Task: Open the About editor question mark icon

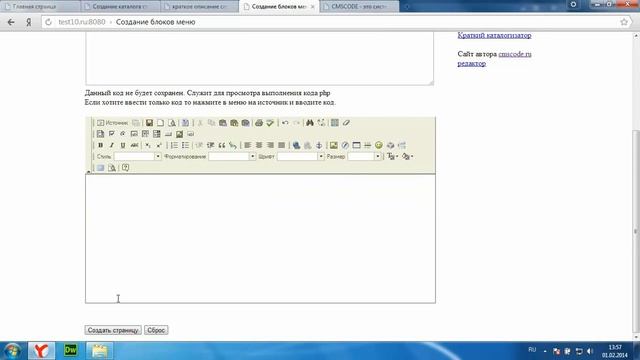Action: click(125, 168)
